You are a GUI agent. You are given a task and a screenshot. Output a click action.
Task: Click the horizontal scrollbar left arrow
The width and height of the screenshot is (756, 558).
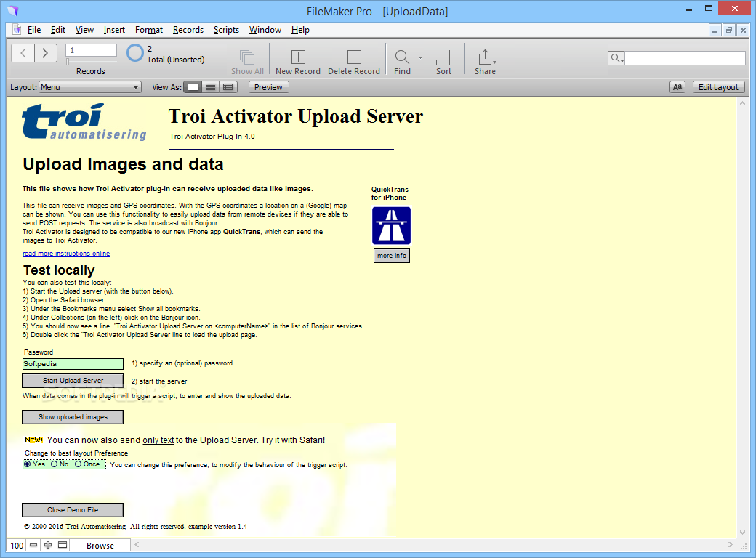137,545
